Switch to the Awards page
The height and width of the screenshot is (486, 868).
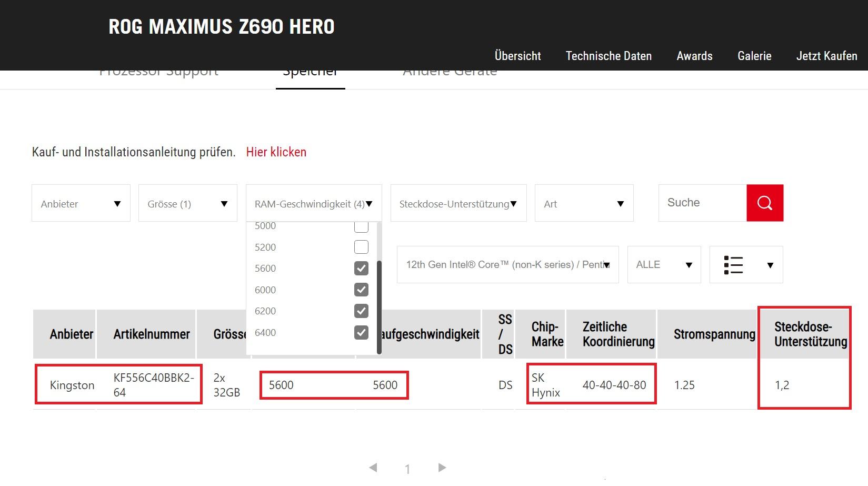(x=694, y=56)
